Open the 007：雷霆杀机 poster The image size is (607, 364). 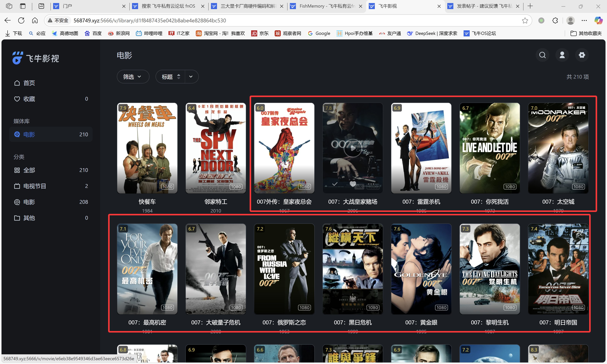click(x=421, y=148)
